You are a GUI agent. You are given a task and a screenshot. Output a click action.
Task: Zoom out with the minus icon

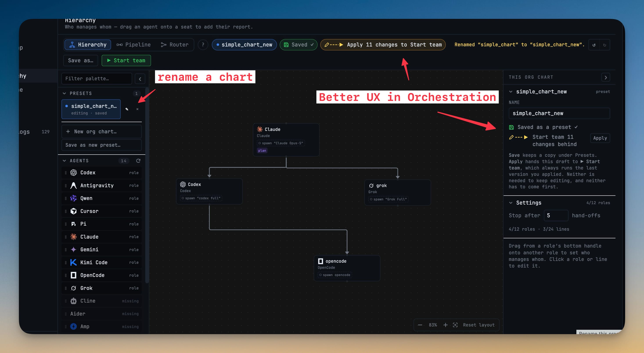pyautogui.click(x=420, y=325)
